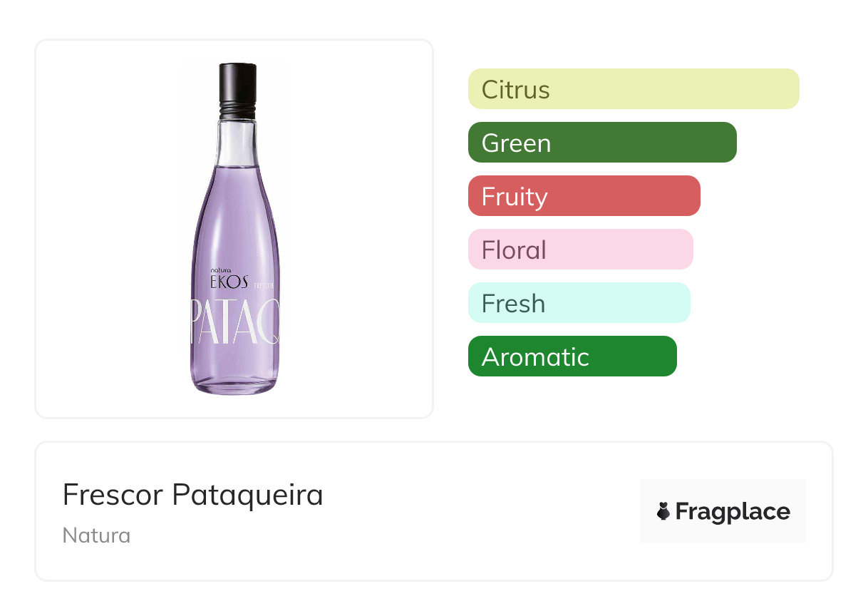Image resolution: width=868 pixels, height=616 pixels.
Task: Pick the pink Floral accord bar
Action: 580,250
